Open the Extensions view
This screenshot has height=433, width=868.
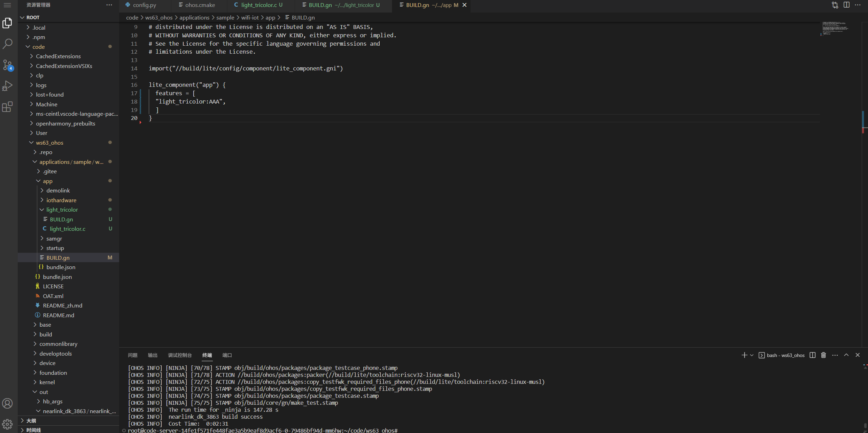[7, 107]
